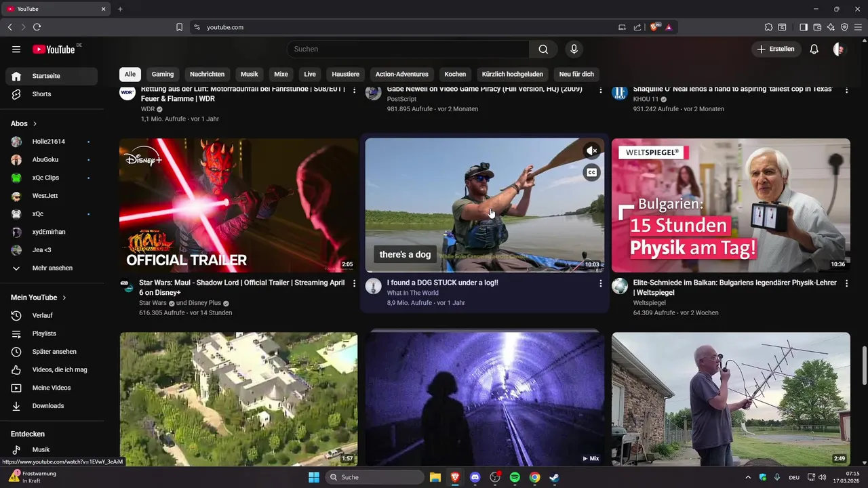
Task: Open options for the Elite-Schmiede video
Action: [846, 283]
